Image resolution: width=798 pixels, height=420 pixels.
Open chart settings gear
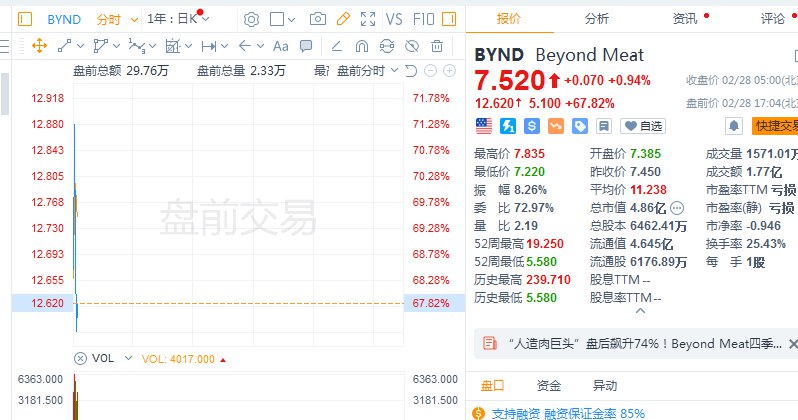pos(251,19)
